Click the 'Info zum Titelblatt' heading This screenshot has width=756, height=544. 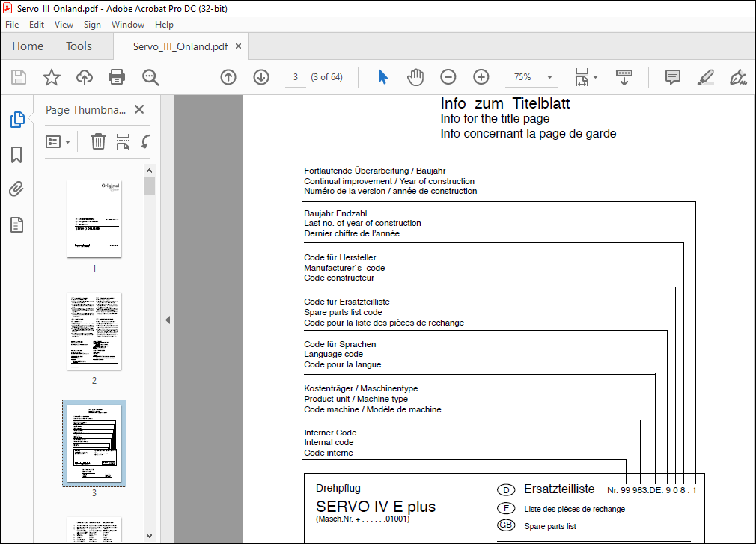pos(504,103)
